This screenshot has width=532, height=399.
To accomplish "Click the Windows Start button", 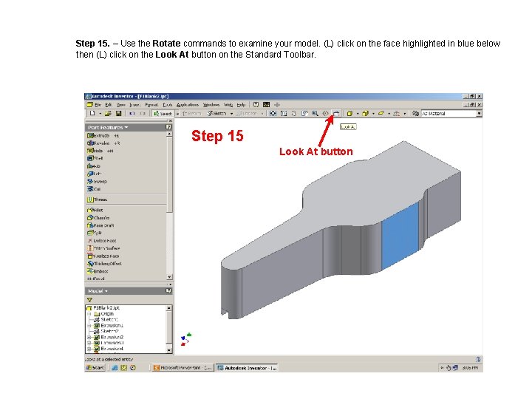I will point(95,368).
